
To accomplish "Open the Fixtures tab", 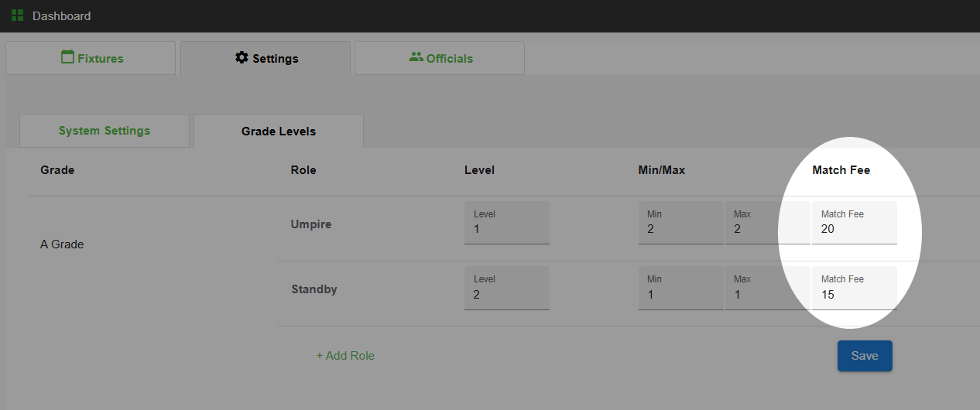I will click(91, 58).
